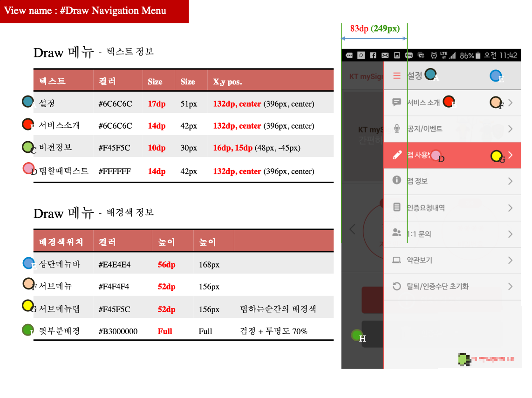Click the battery indicator in the status bar
Image resolution: width=532 pixels, height=398 pixels.
(477, 55)
